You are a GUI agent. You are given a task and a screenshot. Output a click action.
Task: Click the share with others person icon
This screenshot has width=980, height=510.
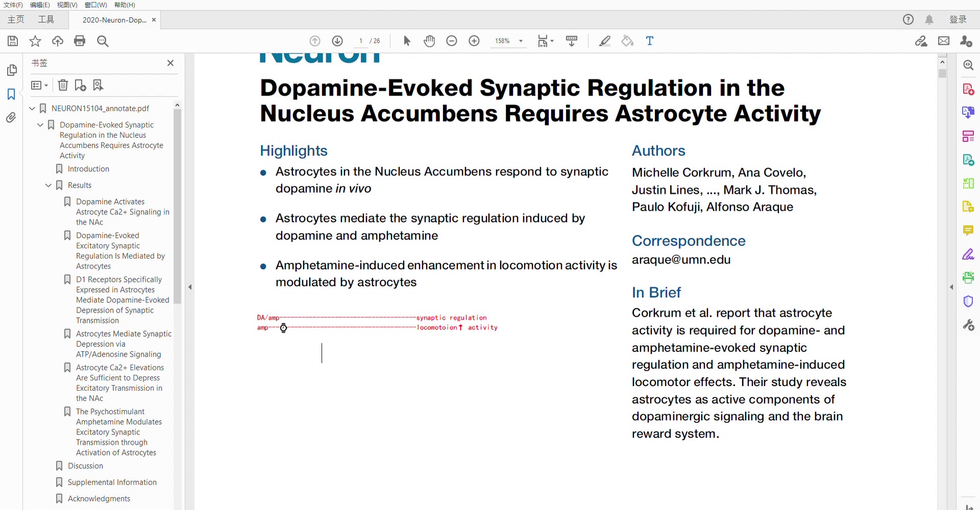pos(966,41)
